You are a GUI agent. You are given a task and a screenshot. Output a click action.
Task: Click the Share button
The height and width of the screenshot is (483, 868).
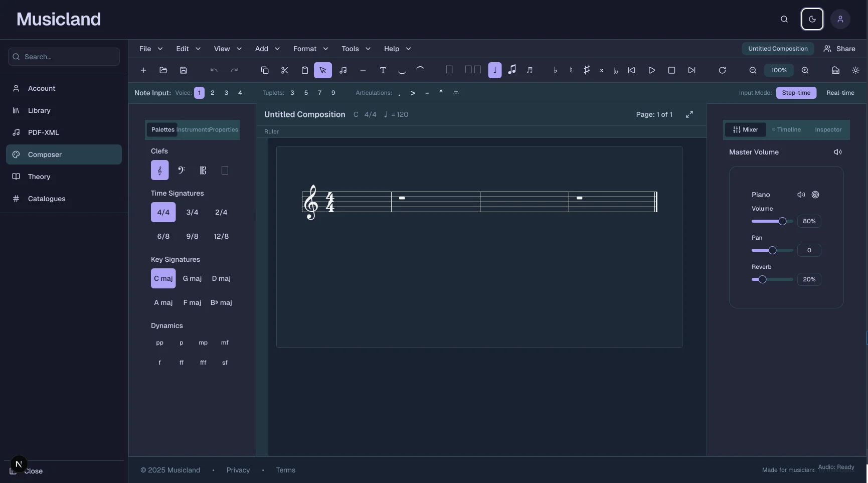coord(840,49)
